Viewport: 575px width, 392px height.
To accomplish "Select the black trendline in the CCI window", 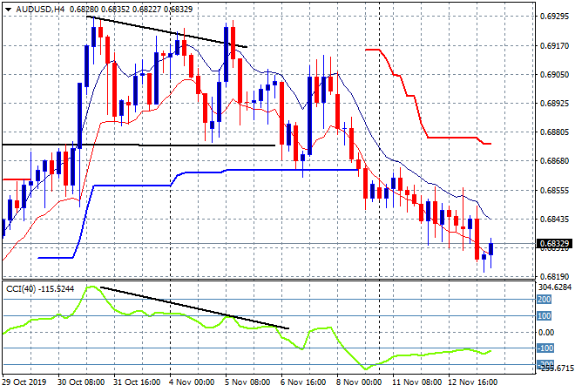I will click(x=192, y=307).
